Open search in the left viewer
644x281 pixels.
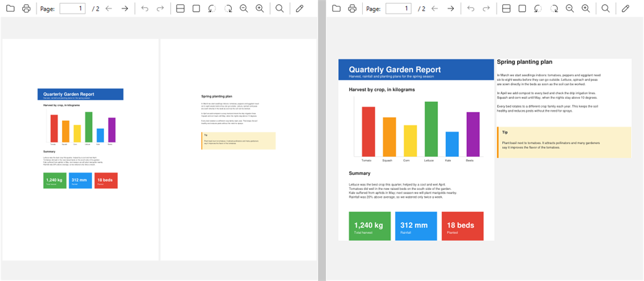[x=280, y=9]
